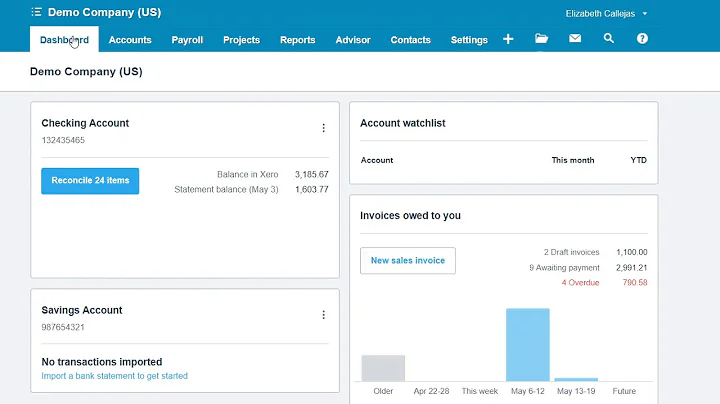Viewport: 720px width, 404px height.
Task: Open the Settings menu
Action: (x=469, y=40)
